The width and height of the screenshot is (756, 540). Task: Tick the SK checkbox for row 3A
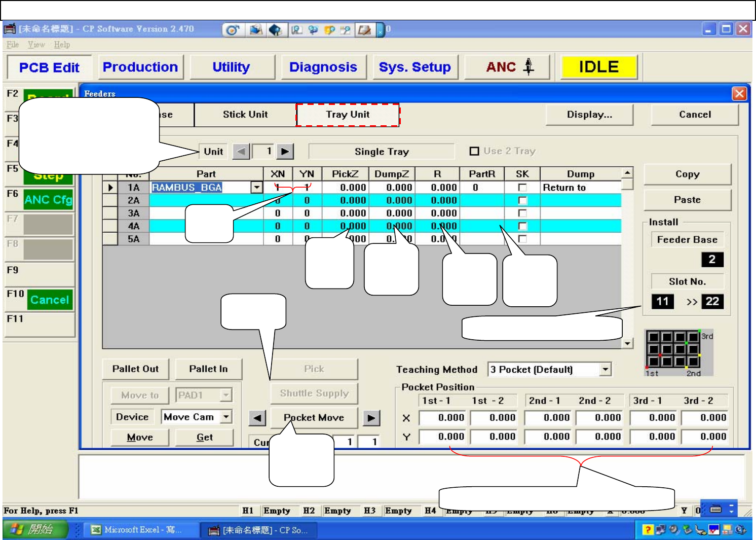(522, 213)
